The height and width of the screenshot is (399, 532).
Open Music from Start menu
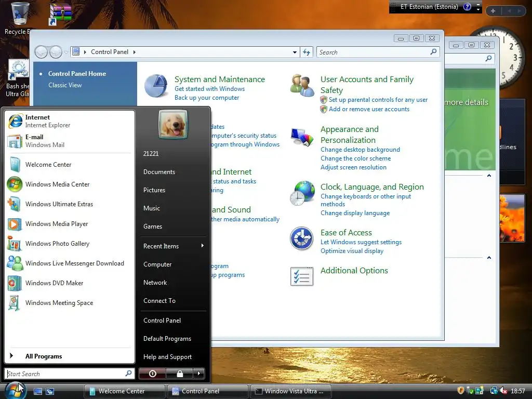[151, 208]
